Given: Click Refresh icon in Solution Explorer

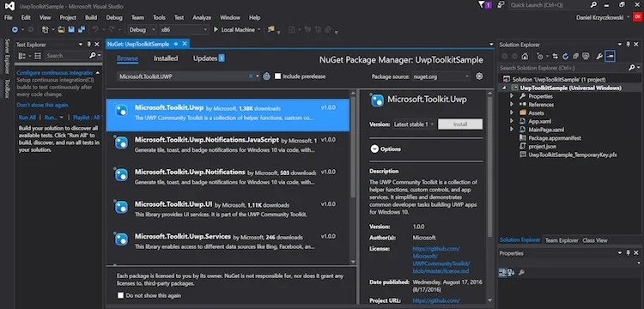Looking at the screenshot, I should coord(565,56).
